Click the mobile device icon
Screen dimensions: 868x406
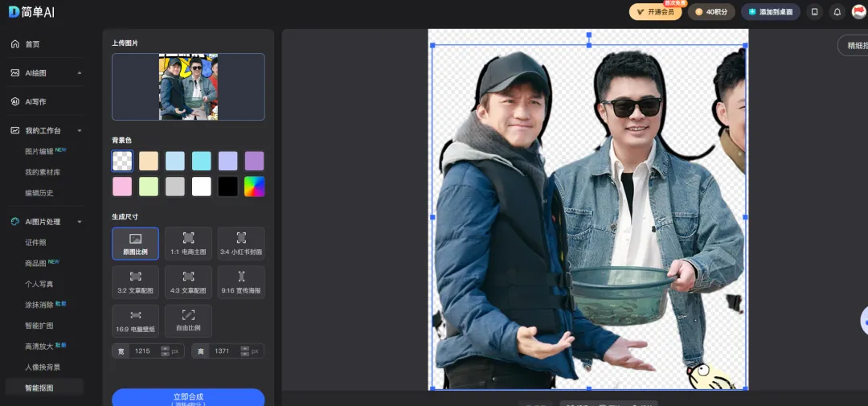[814, 11]
